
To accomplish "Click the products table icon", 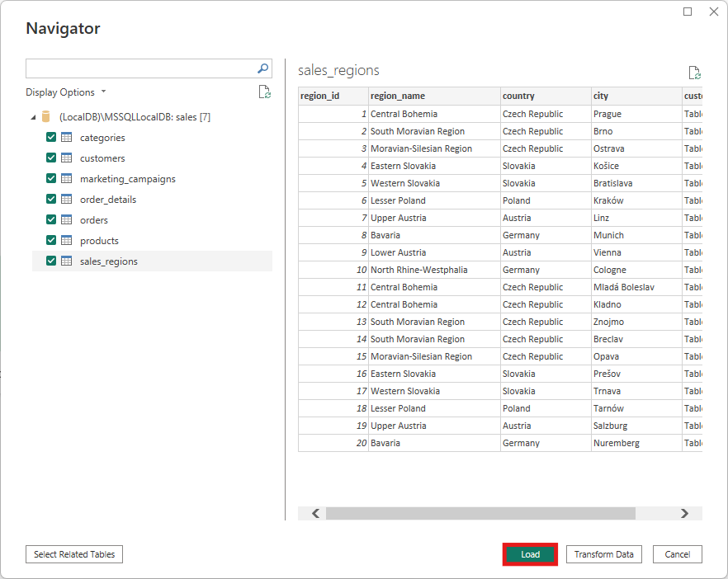I will (67, 240).
